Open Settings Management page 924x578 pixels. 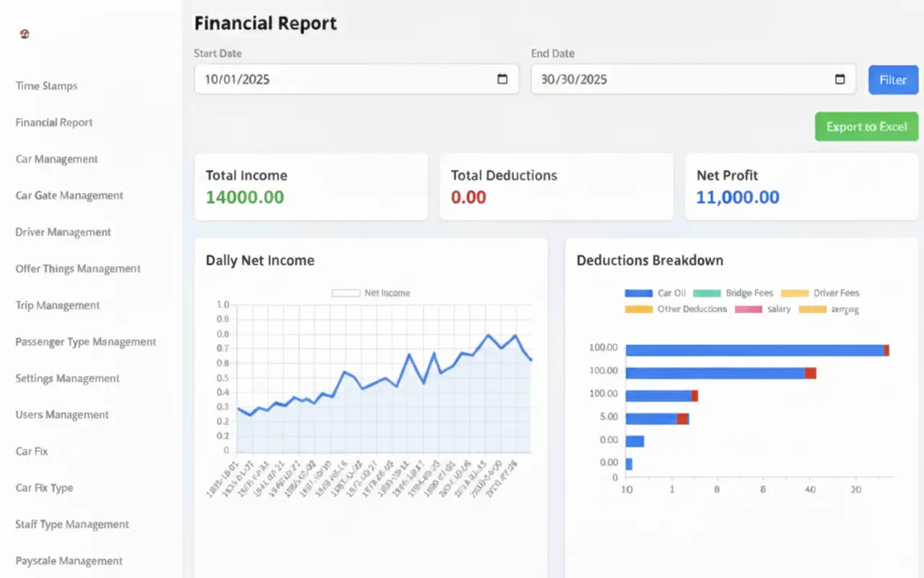(x=68, y=378)
